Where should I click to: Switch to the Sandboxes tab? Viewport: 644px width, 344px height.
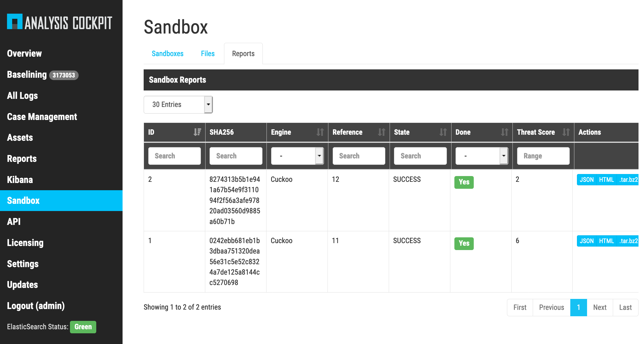coord(167,54)
